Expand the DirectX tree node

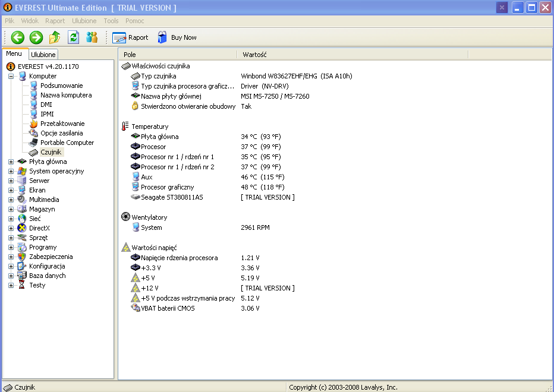coord(11,229)
